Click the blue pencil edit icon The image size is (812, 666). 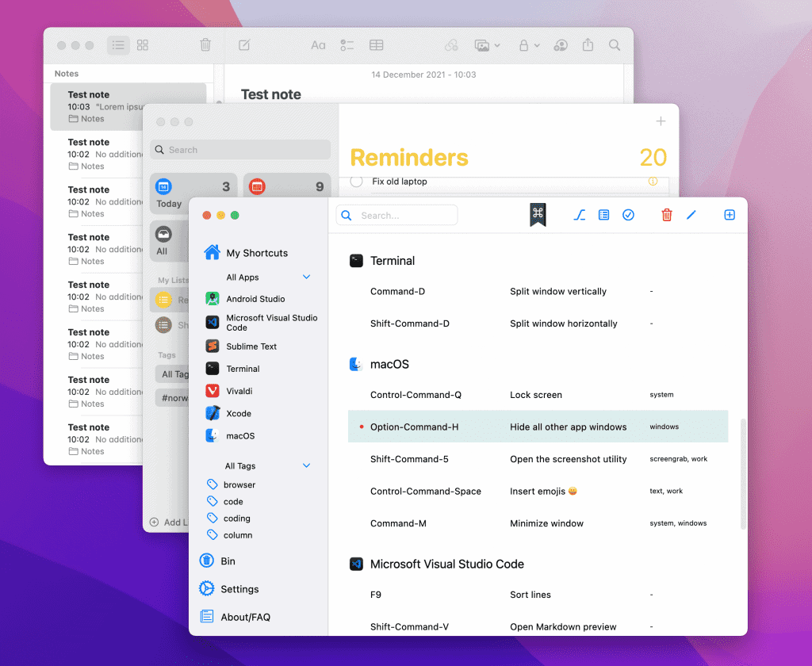(691, 215)
